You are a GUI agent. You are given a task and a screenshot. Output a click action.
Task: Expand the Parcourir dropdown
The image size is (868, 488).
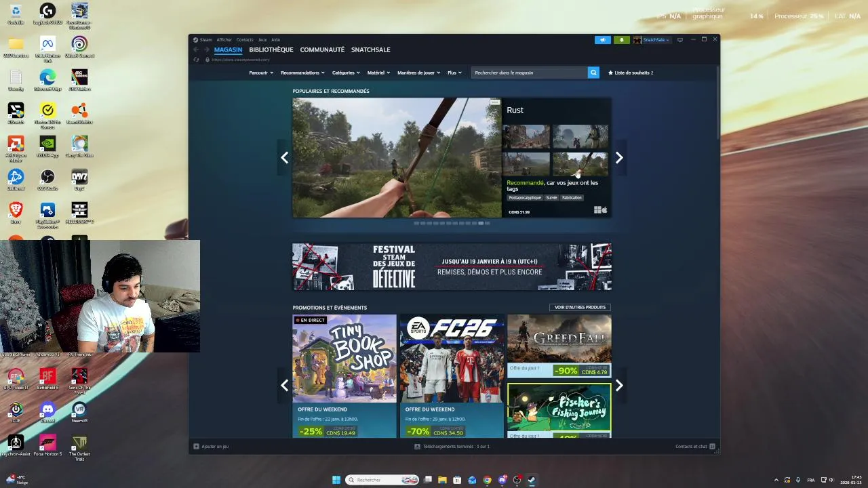pyautogui.click(x=261, y=73)
